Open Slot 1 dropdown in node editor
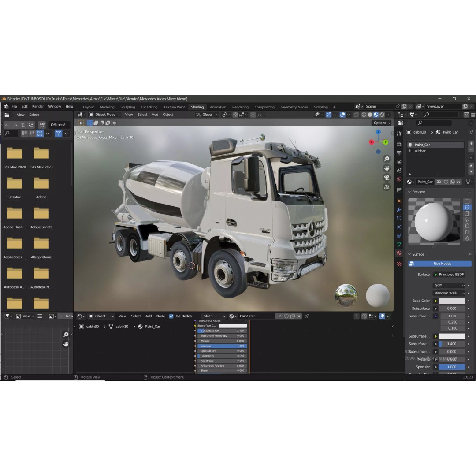476x476 pixels. pos(214,316)
